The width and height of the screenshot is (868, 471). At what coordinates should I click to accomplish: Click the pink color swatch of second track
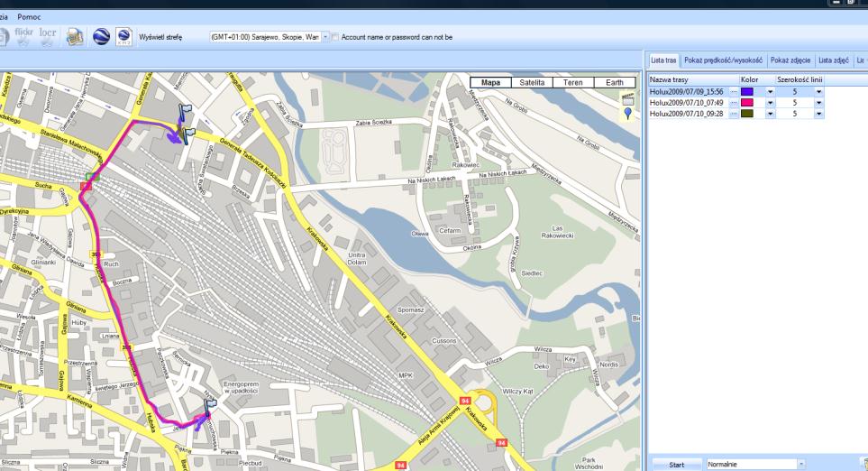point(746,103)
